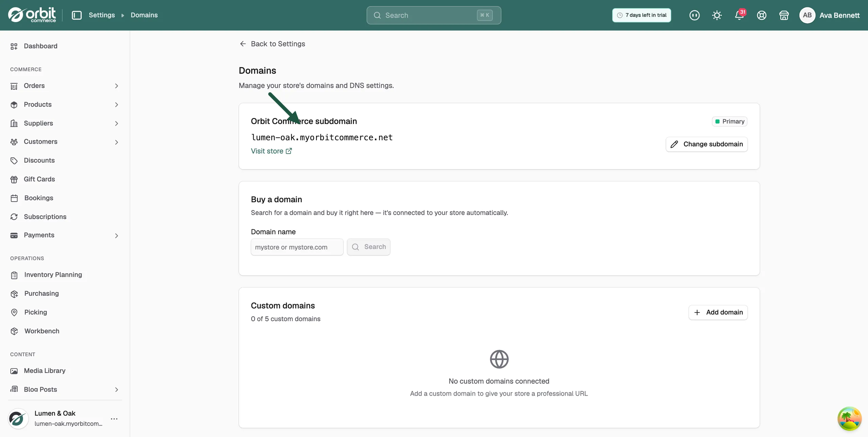
Task: Expand the Payments submenu chevron
Action: [116, 236]
